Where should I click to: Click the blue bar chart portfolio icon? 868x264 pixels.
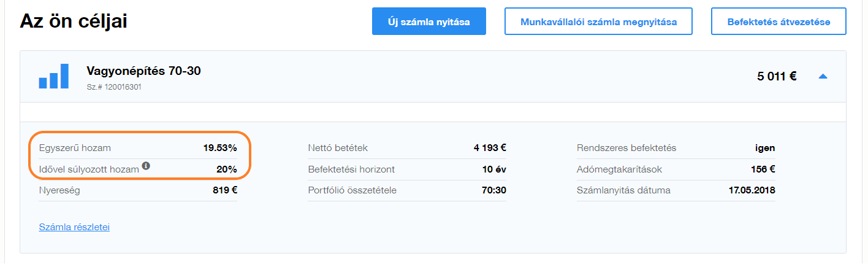point(53,76)
